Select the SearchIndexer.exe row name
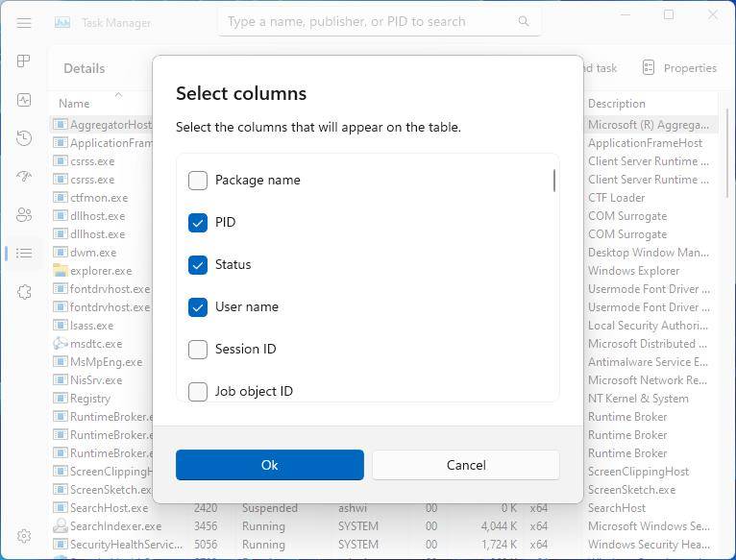The width and height of the screenshot is (736, 560). coord(115,526)
